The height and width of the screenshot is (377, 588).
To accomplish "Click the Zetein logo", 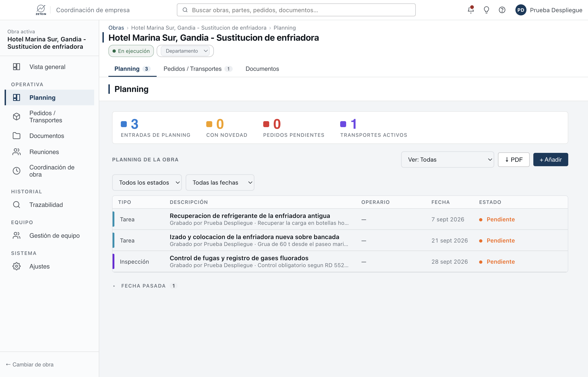I will [41, 10].
